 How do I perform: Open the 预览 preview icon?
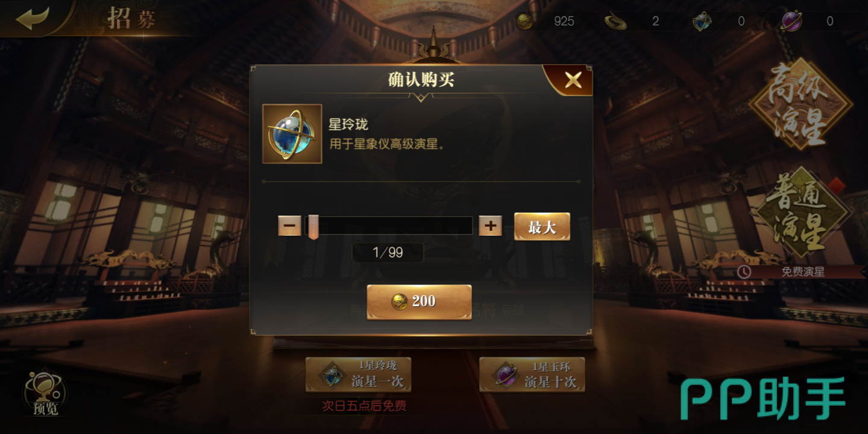(46, 394)
